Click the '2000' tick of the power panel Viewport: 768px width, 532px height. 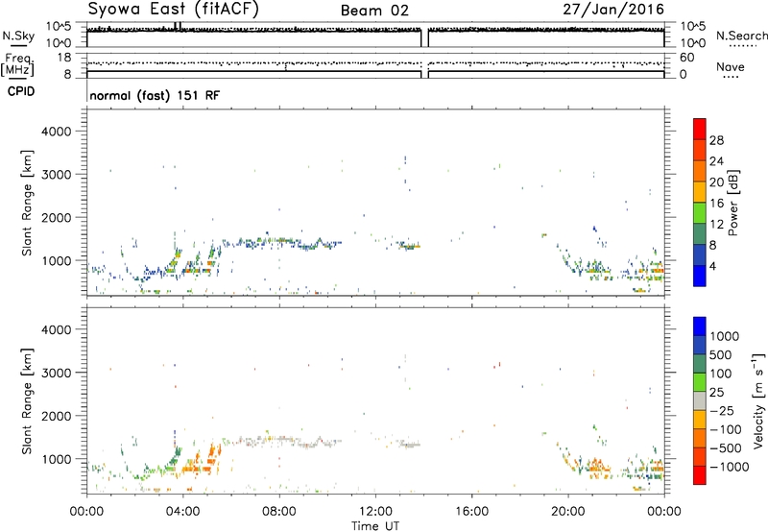57,217
